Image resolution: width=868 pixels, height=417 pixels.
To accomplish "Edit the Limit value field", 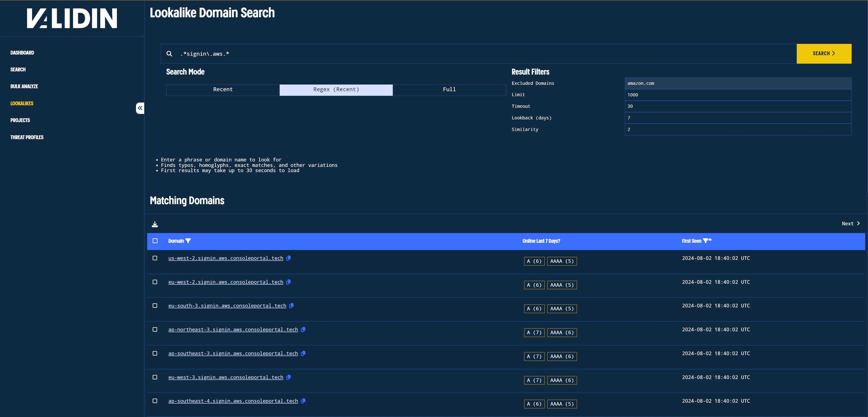I will tap(738, 95).
